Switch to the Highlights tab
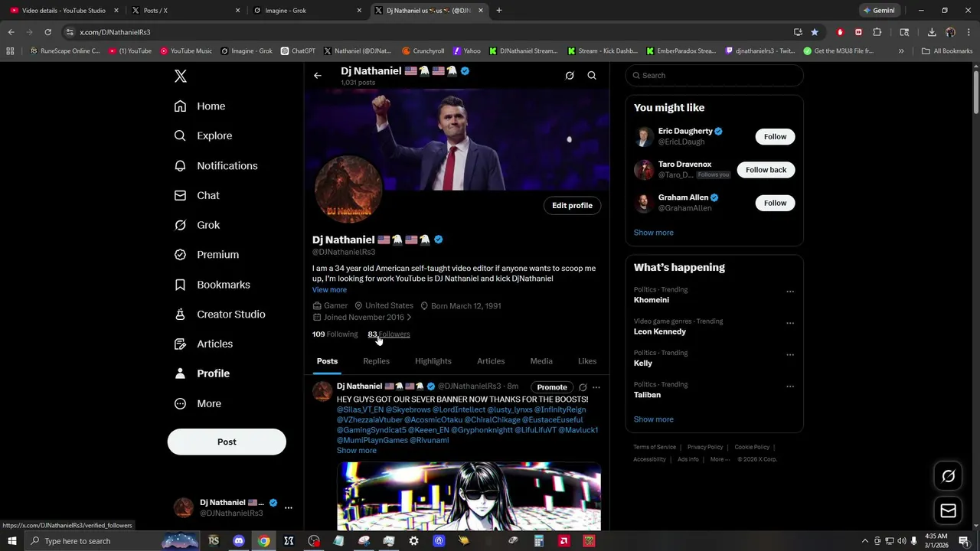980x551 pixels. pos(433,361)
